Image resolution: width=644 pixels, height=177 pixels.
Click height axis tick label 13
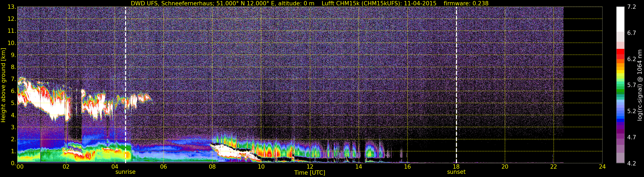(12, 7)
